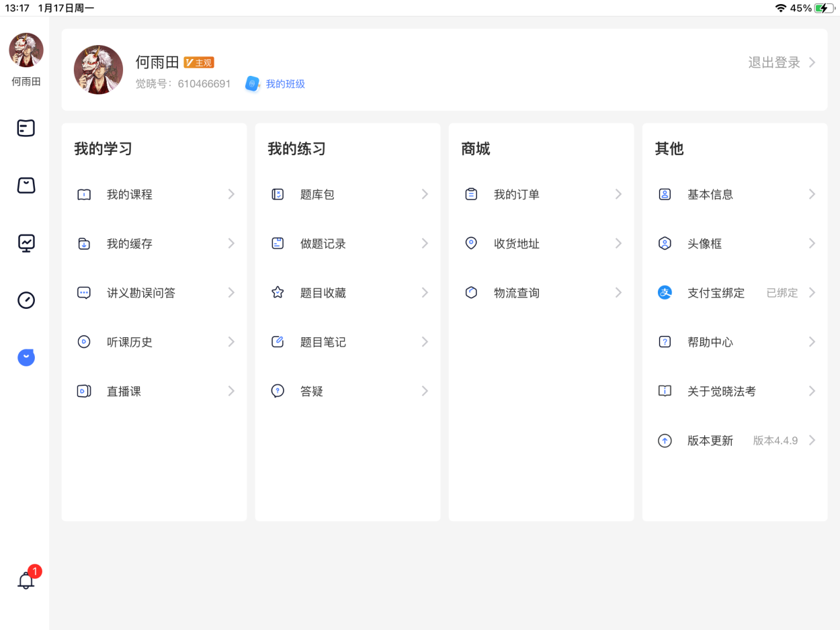This screenshot has height=630, width=840.
Task: Expand the 收货地址 row chevron
Action: click(618, 244)
